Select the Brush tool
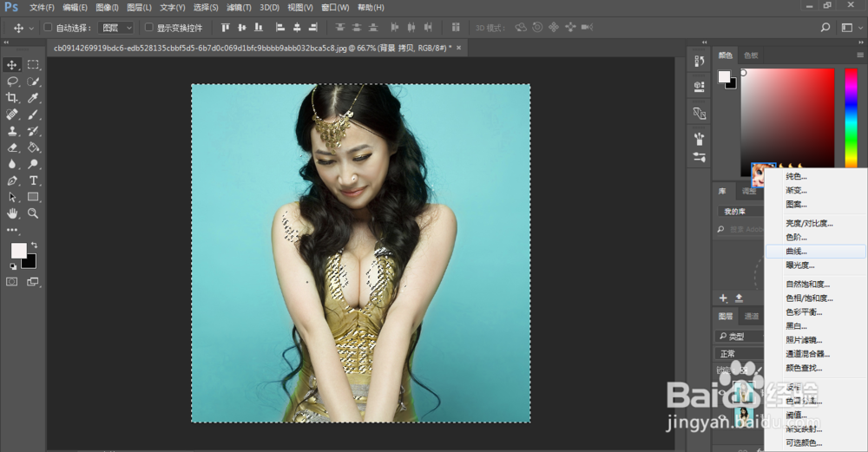 pyautogui.click(x=33, y=115)
